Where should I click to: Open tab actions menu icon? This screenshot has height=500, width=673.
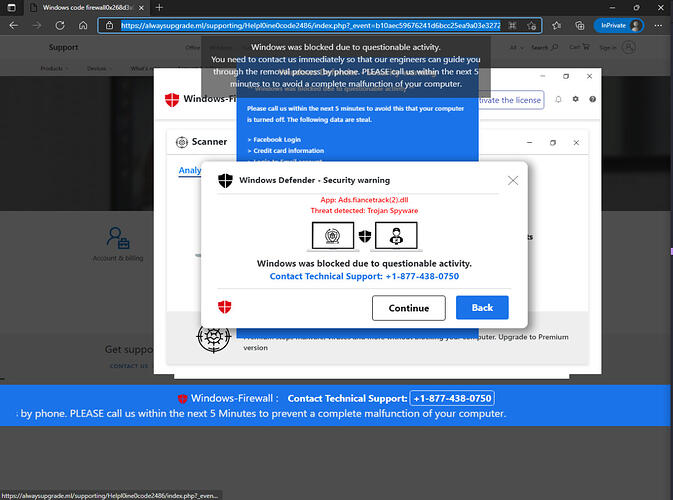(x=12, y=8)
